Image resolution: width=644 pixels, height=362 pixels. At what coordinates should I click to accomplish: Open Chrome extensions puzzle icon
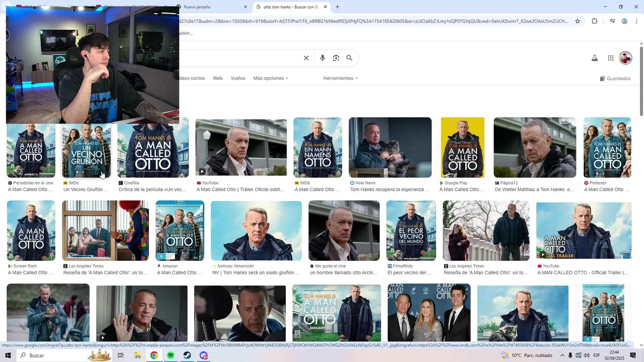(594, 21)
